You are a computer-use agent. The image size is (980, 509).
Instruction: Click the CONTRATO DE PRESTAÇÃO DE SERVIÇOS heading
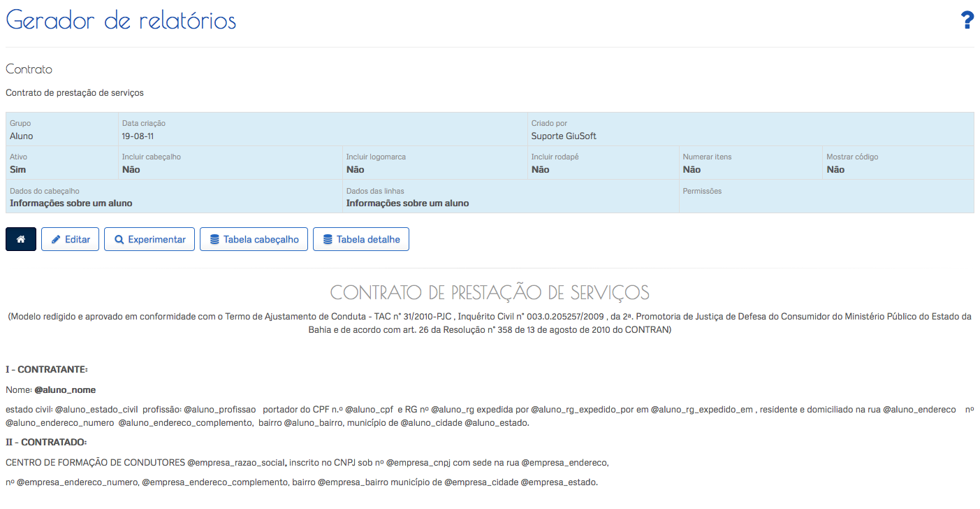(490, 292)
